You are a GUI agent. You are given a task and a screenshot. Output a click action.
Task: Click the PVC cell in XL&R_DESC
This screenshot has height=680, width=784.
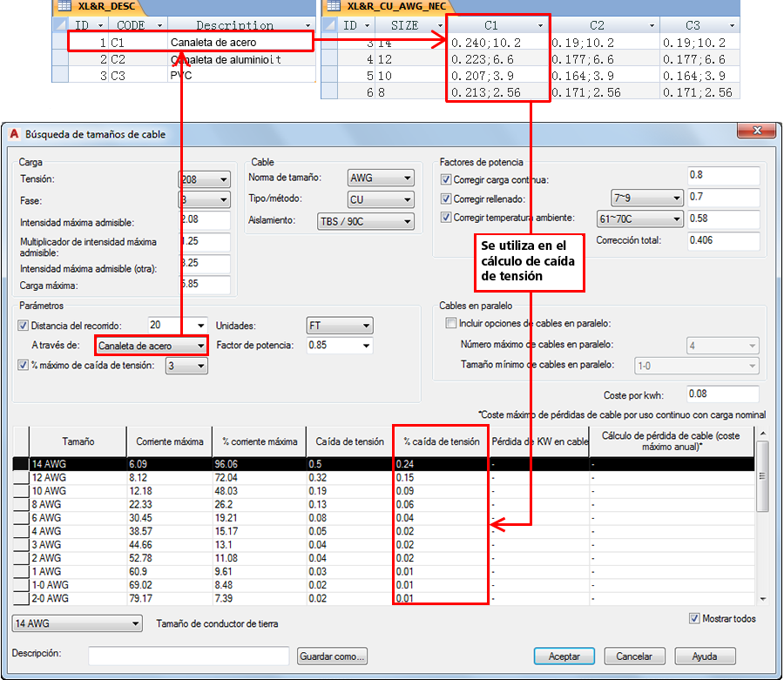point(241,76)
